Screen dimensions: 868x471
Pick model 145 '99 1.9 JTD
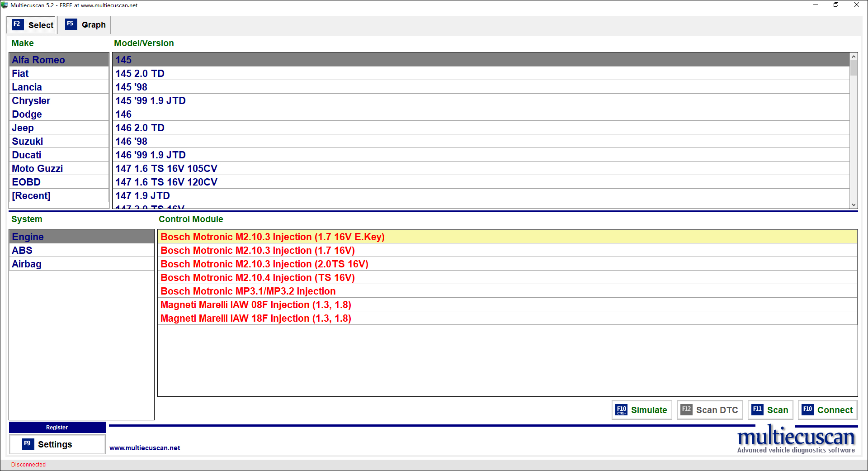tap(481, 100)
